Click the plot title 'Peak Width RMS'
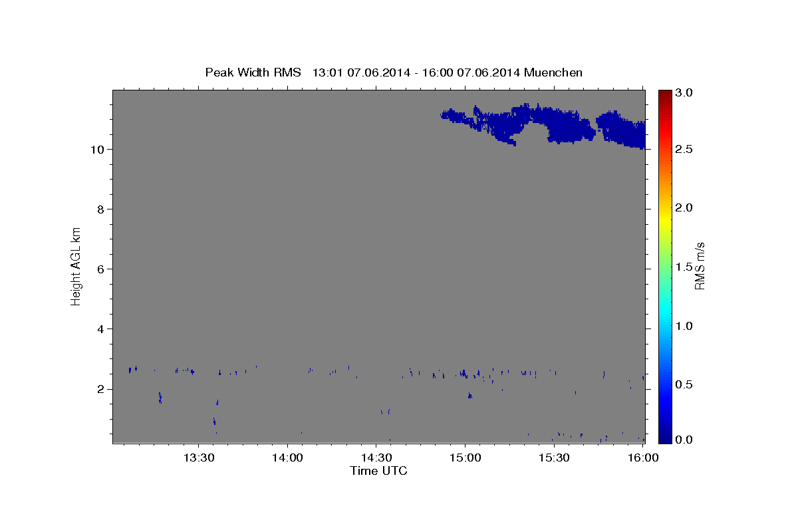Image resolution: width=798 pixels, height=532 pixels. (253, 72)
